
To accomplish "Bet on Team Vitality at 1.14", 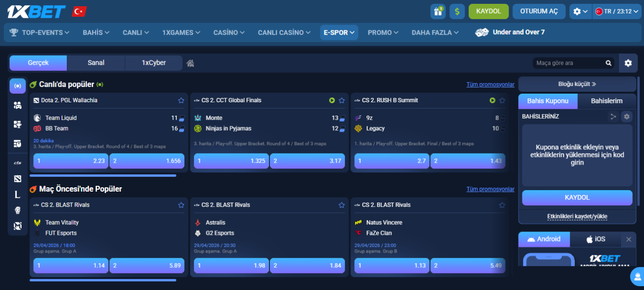I will pyautogui.click(x=71, y=266).
